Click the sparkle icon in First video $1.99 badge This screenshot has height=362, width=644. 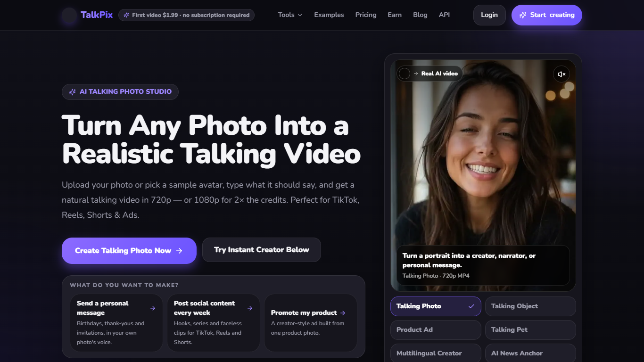click(x=126, y=15)
